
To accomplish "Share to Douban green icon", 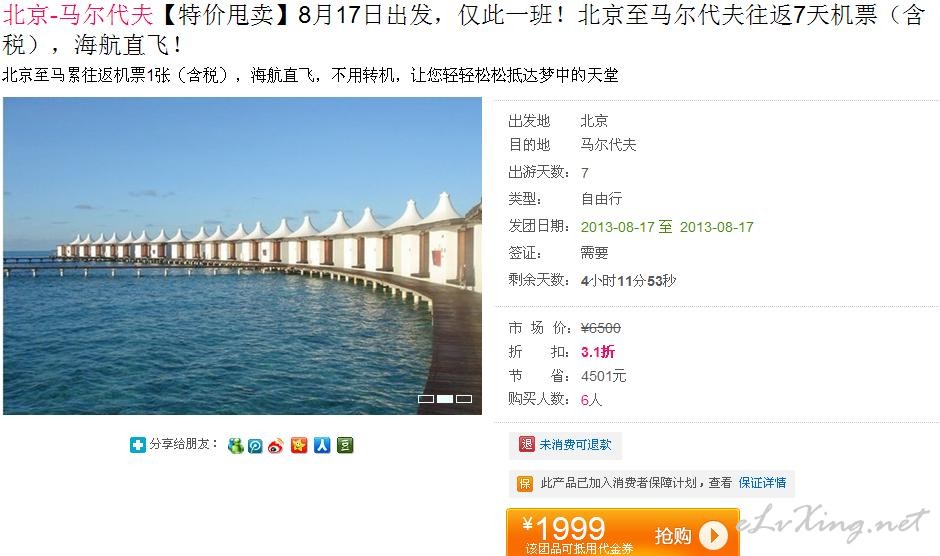I will pyautogui.click(x=345, y=445).
